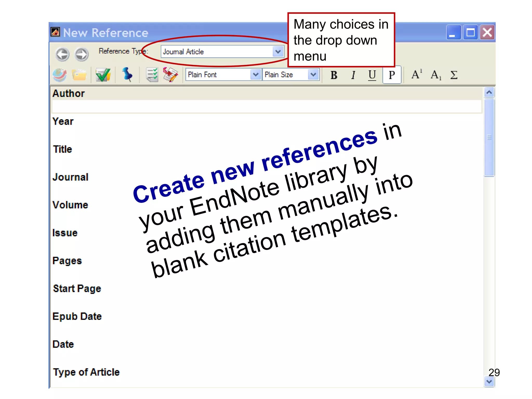Click the open folder icon
The width and height of the screenshot is (532, 399).
click(79, 75)
